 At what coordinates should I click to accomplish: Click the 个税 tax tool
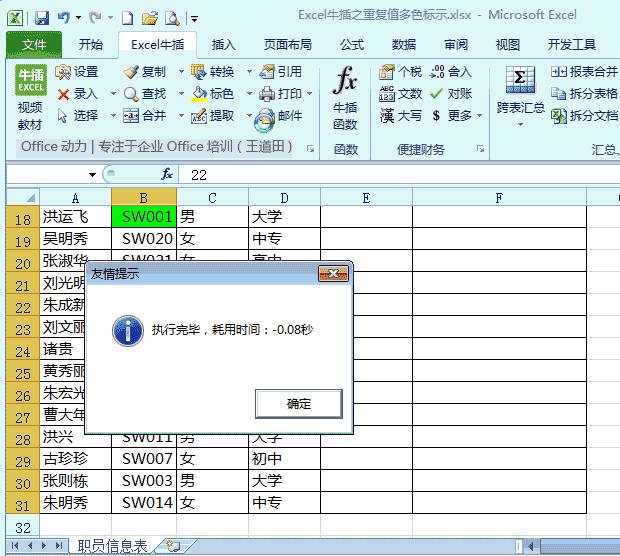(400, 72)
